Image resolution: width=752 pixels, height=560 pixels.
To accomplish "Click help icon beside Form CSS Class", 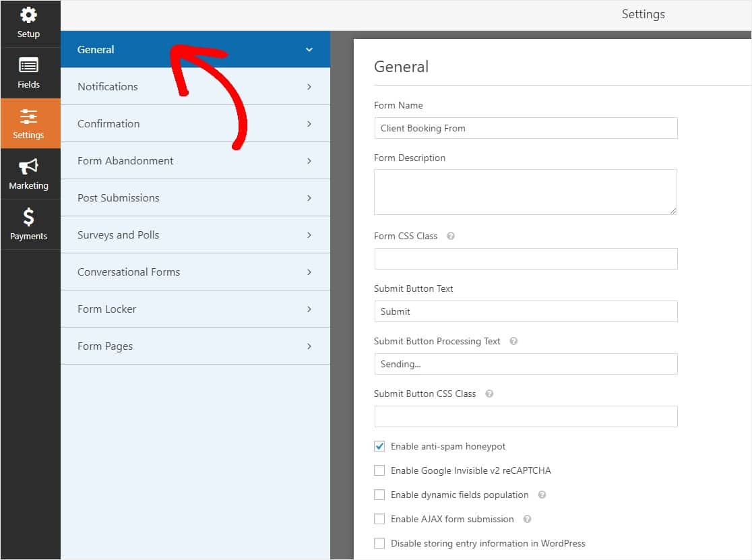I will coord(450,236).
